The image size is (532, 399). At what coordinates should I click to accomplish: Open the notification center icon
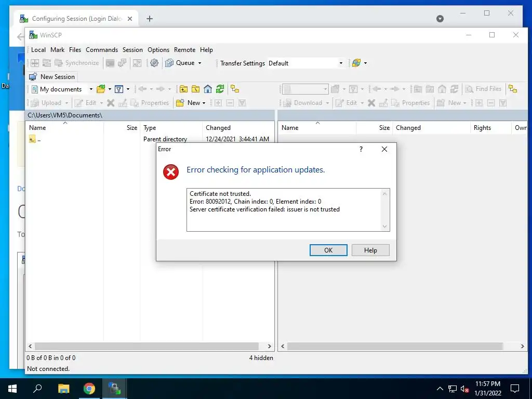pyautogui.click(x=515, y=389)
